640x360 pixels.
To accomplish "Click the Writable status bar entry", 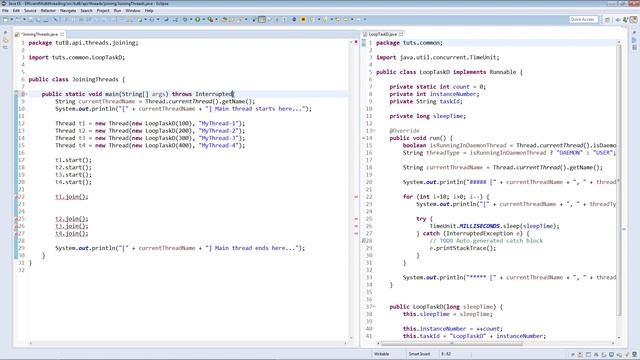I will pos(382,354).
